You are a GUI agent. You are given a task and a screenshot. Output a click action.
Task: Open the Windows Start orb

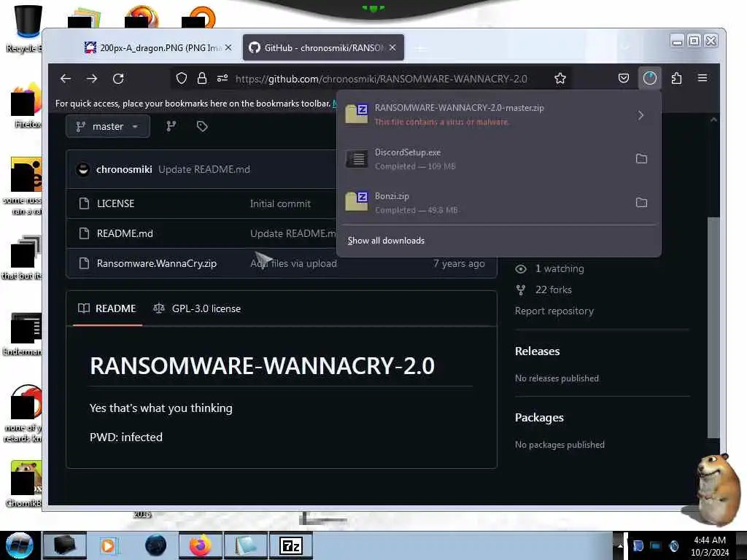point(20,545)
